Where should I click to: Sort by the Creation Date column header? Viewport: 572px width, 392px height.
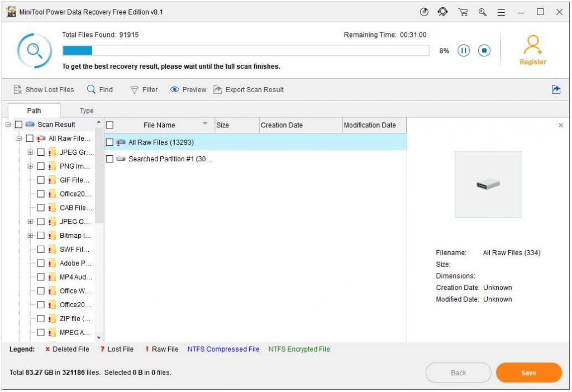coord(301,125)
